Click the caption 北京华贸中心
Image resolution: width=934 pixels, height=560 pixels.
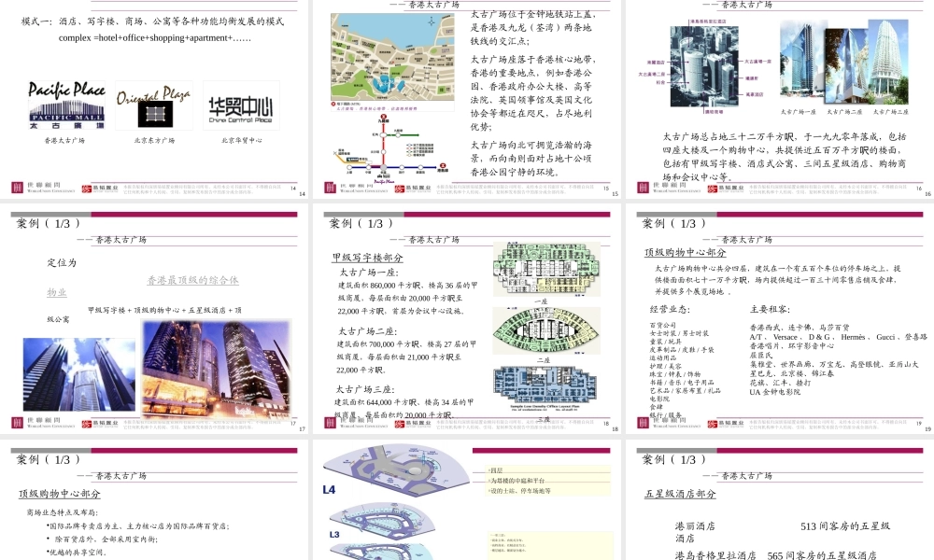[x=242, y=140]
